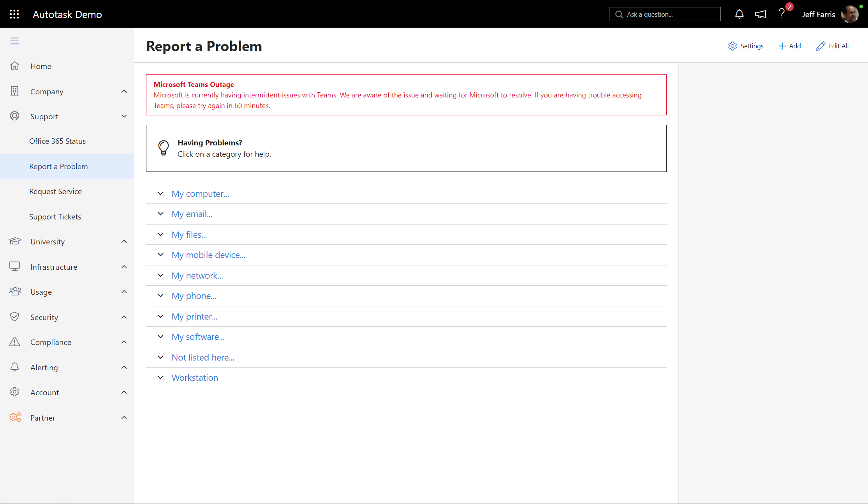Expand the Partner menu chevron

[x=124, y=417]
